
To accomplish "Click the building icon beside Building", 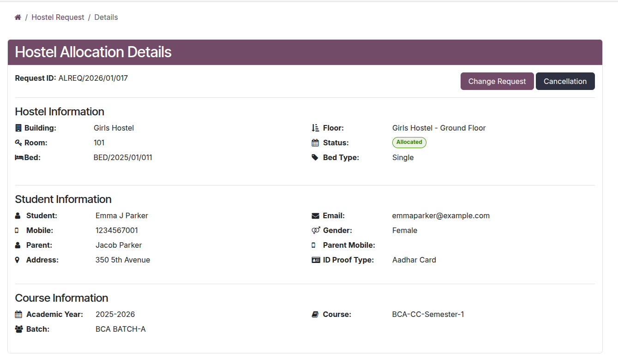I will pos(18,128).
